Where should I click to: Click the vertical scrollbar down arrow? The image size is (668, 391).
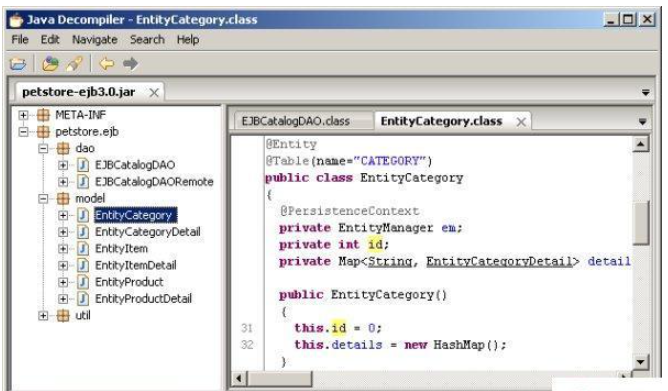pos(640,362)
